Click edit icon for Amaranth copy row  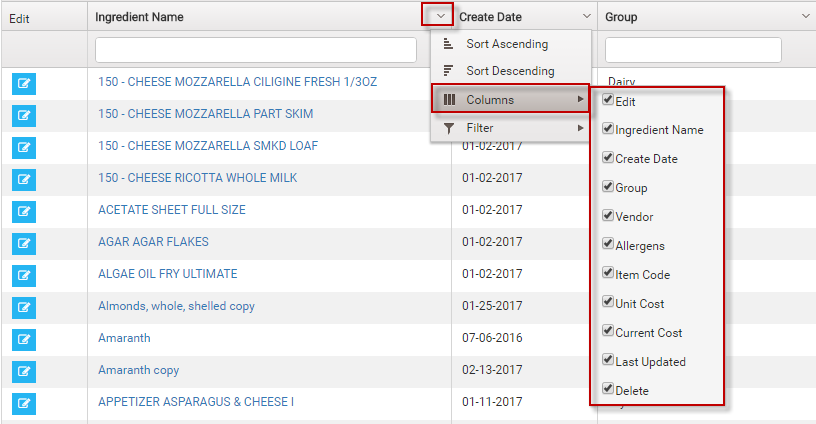click(24, 372)
